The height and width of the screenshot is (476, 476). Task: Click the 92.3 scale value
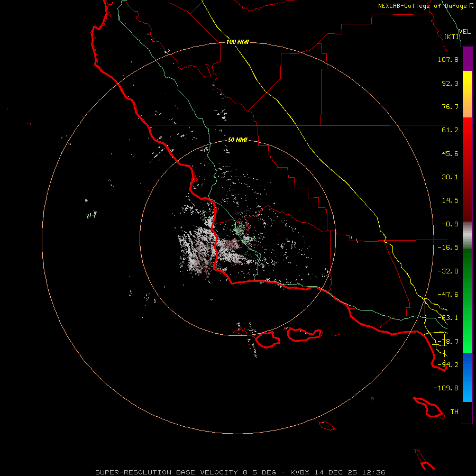(x=450, y=83)
